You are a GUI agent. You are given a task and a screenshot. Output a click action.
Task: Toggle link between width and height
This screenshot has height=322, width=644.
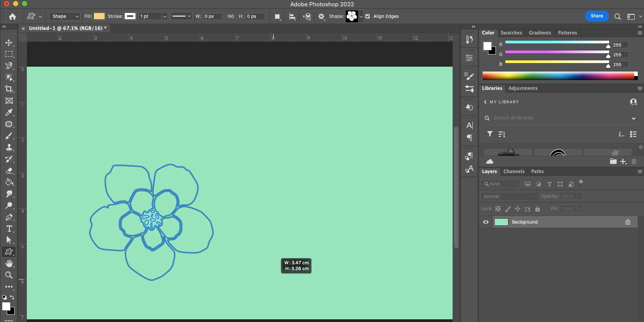coord(231,17)
